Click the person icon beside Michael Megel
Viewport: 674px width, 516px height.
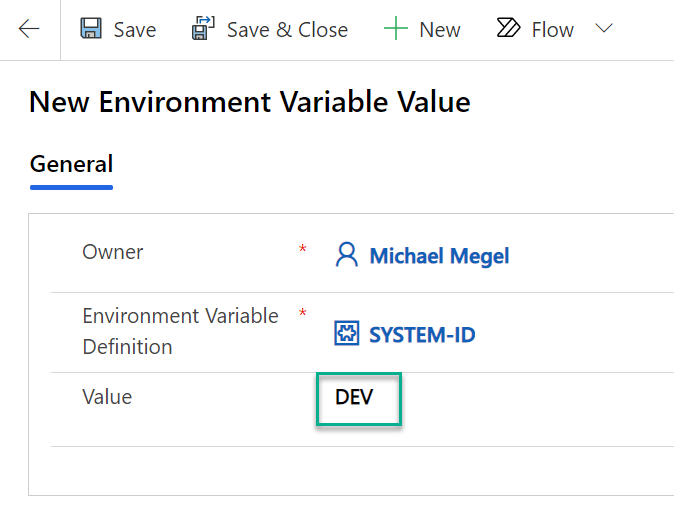[x=346, y=255]
